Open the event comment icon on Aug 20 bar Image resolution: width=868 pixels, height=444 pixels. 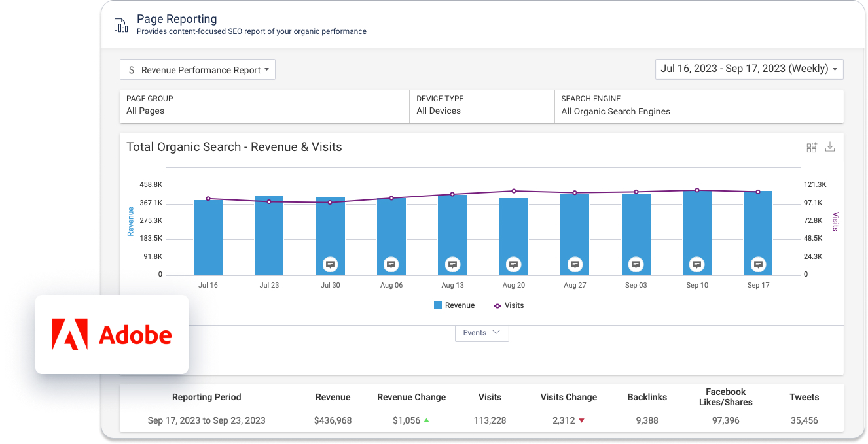click(x=514, y=264)
